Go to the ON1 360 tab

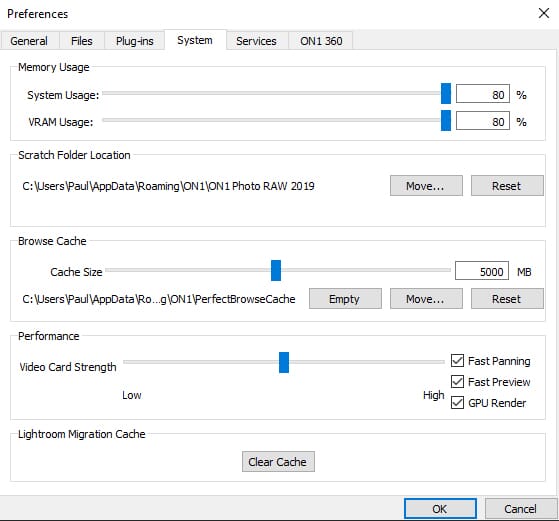321,41
